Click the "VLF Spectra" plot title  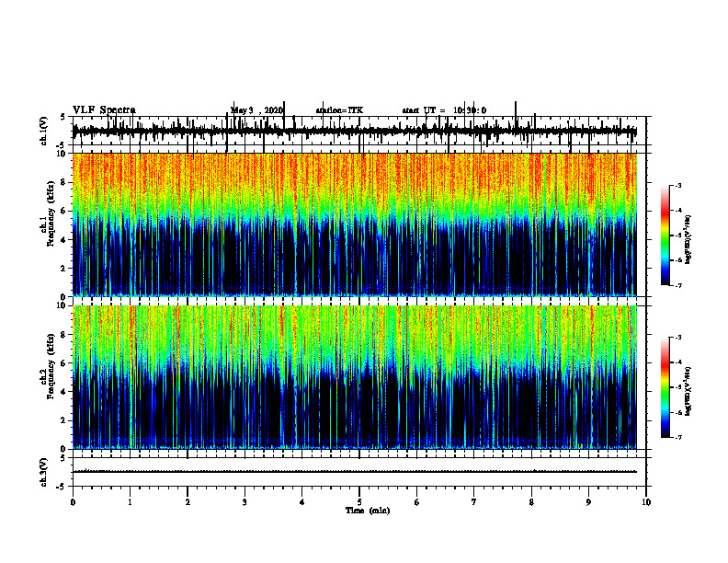[x=104, y=110]
